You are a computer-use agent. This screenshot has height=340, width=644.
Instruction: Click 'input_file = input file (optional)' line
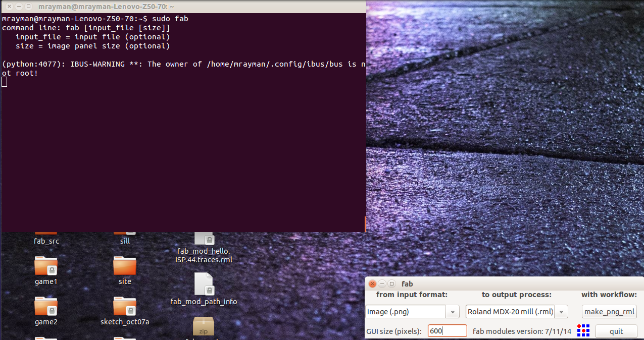[92, 37]
